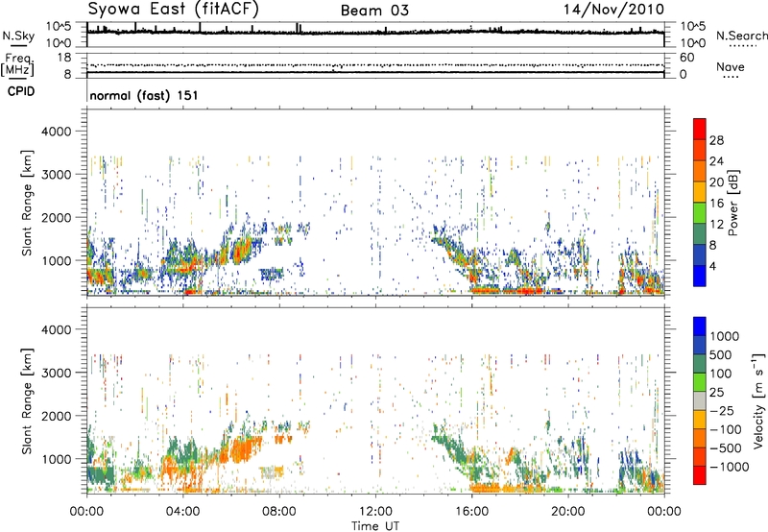Click the "N.Search" legend label
This screenshot has width=768, height=532.
741,36
